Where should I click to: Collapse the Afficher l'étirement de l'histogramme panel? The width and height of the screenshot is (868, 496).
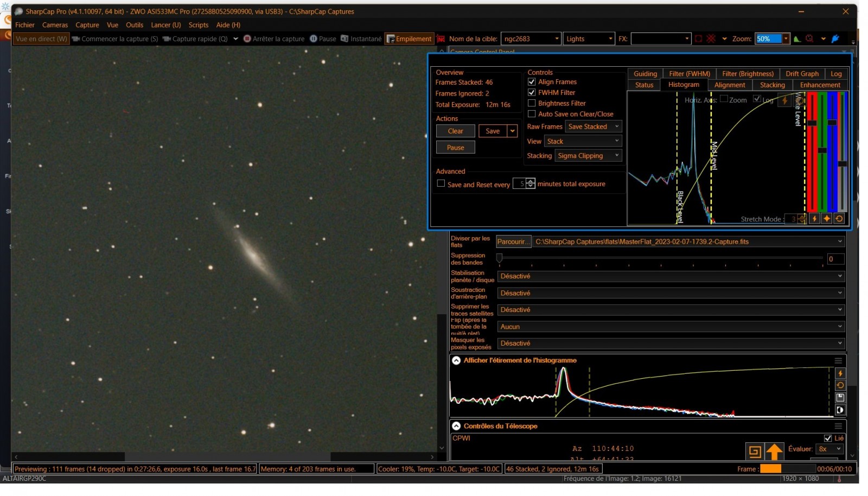[x=456, y=360]
